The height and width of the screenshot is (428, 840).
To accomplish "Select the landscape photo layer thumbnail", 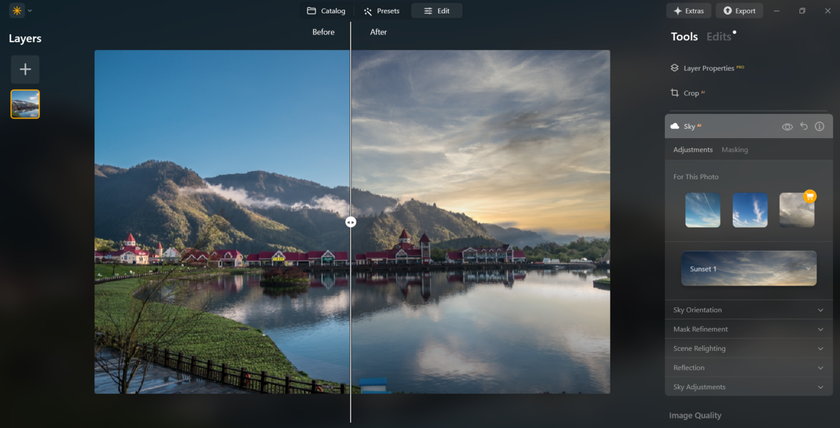I will tap(25, 104).
